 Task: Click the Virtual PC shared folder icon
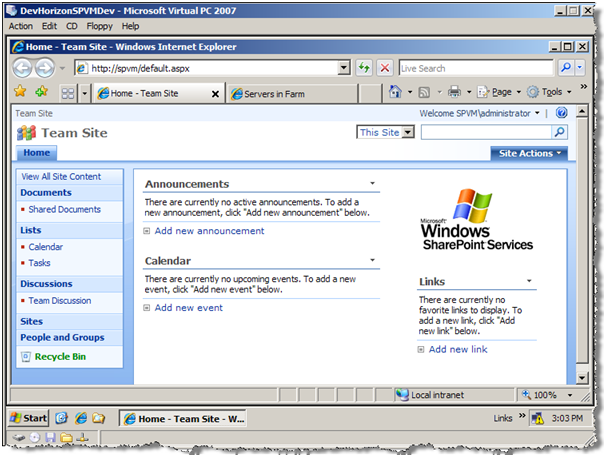coord(66,438)
